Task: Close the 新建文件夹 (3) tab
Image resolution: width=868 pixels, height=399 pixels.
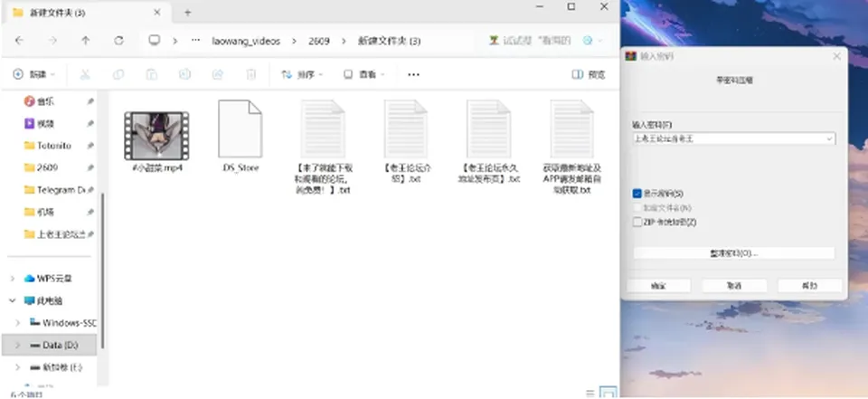Action: click(156, 12)
